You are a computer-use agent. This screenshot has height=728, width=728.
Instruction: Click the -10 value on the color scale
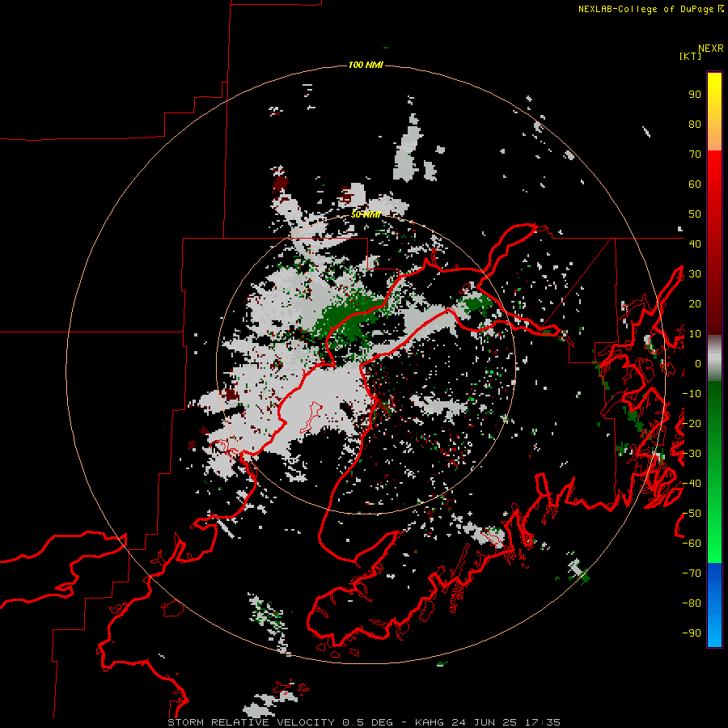click(692, 394)
